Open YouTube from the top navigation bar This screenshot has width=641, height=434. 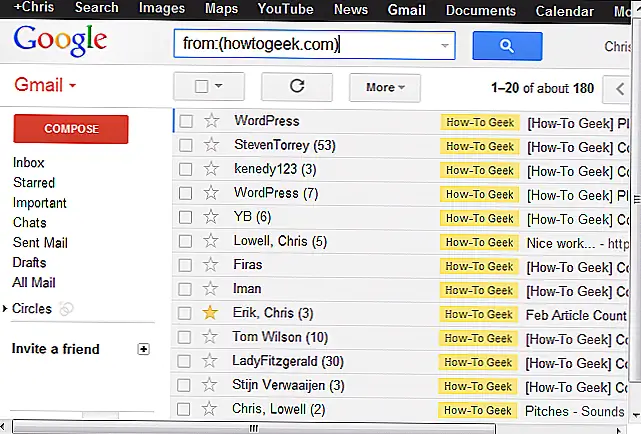pyautogui.click(x=285, y=9)
